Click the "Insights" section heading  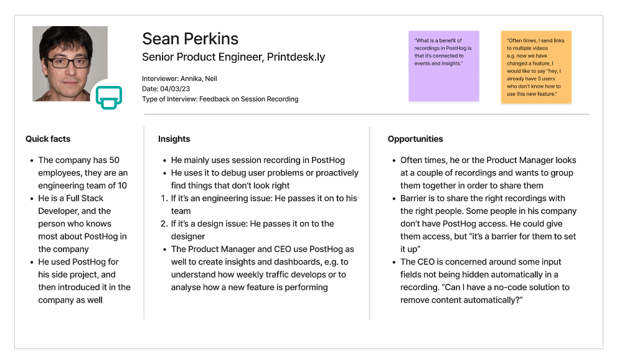[x=174, y=139]
